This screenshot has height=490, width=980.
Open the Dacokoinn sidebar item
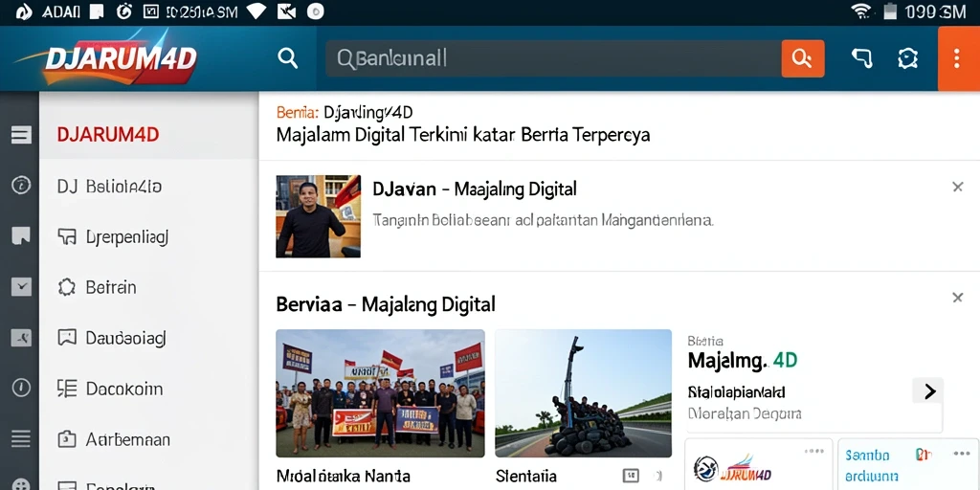pyautogui.click(x=148, y=389)
